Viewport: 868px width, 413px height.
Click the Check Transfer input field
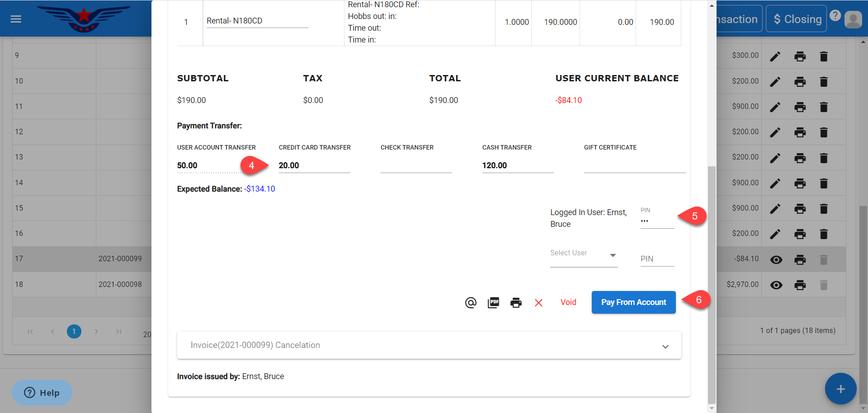(x=416, y=165)
